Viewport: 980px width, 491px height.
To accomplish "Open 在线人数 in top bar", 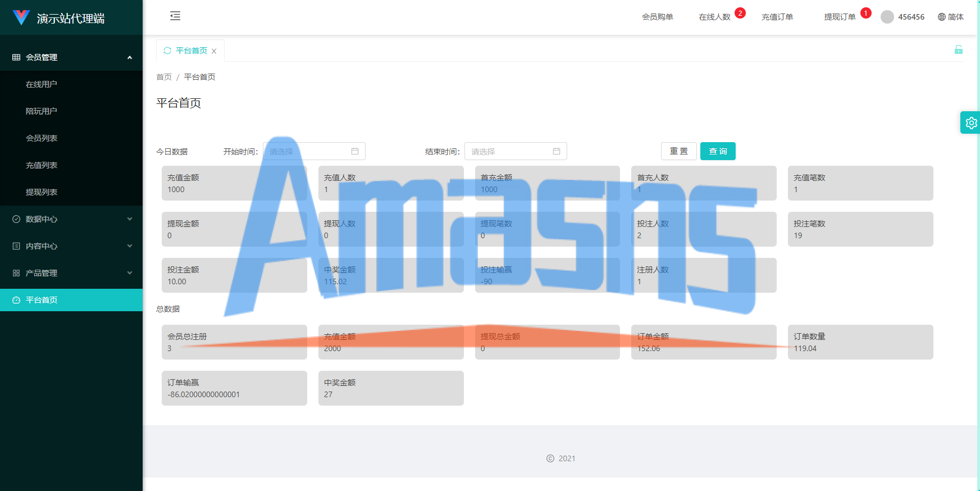I will (714, 17).
